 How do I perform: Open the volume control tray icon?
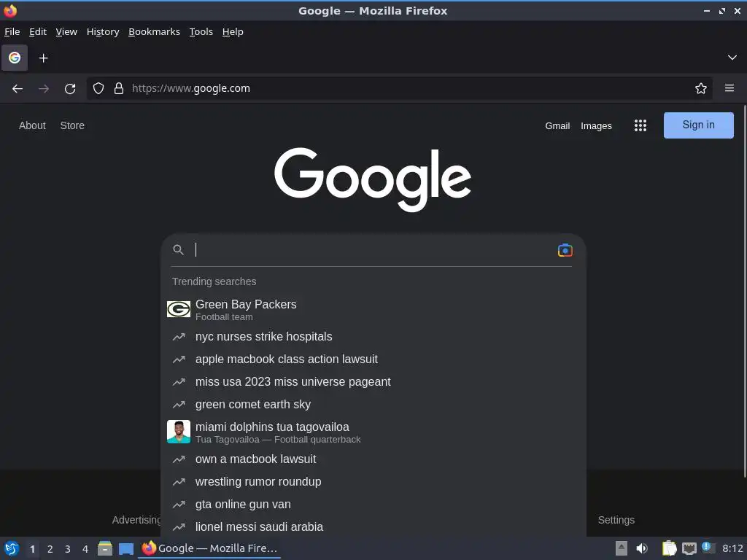642,548
